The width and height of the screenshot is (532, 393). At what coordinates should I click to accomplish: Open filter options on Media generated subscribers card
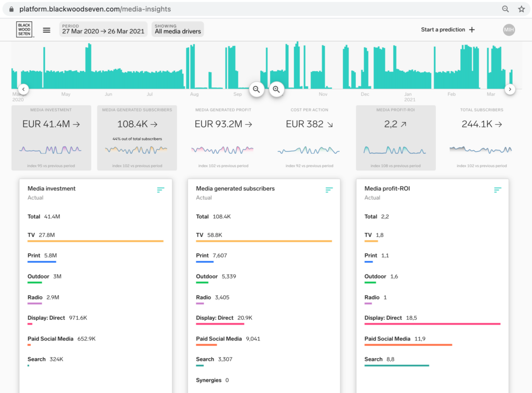pos(329,190)
